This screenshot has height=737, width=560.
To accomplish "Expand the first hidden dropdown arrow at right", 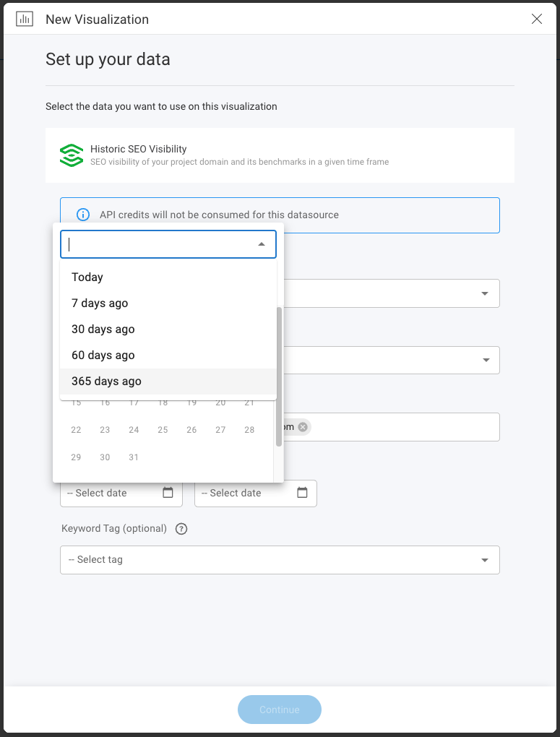I will (485, 293).
